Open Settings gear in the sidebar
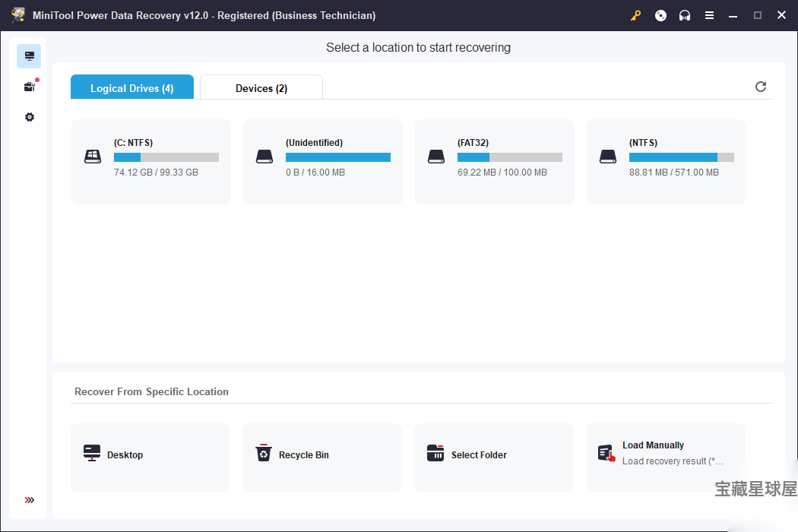Image resolution: width=798 pixels, height=532 pixels. pyautogui.click(x=30, y=117)
